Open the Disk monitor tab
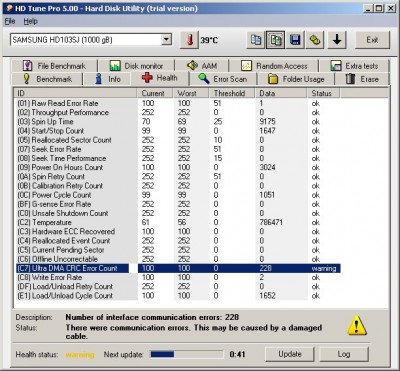This screenshot has height=371, width=400. [x=136, y=66]
